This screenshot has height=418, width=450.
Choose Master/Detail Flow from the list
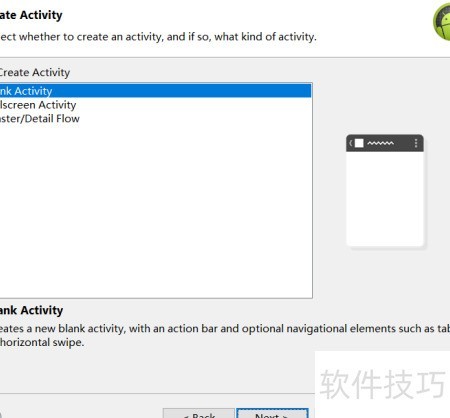pyautogui.click(x=156, y=118)
